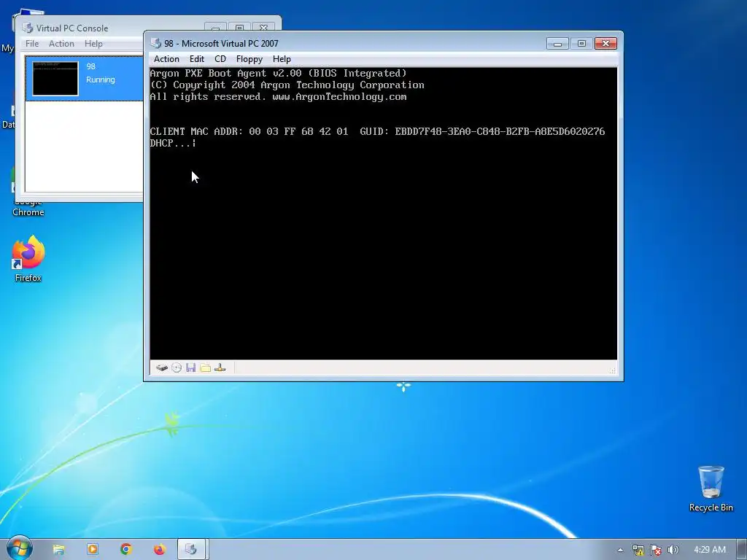Click the resize grip in VM status bar
This screenshot has width=747, height=560.
pyautogui.click(x=612, y=370)
